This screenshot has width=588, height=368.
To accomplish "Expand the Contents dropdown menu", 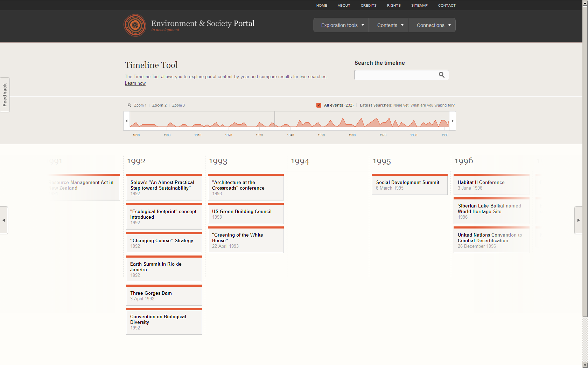I will (x=389, y=25).
